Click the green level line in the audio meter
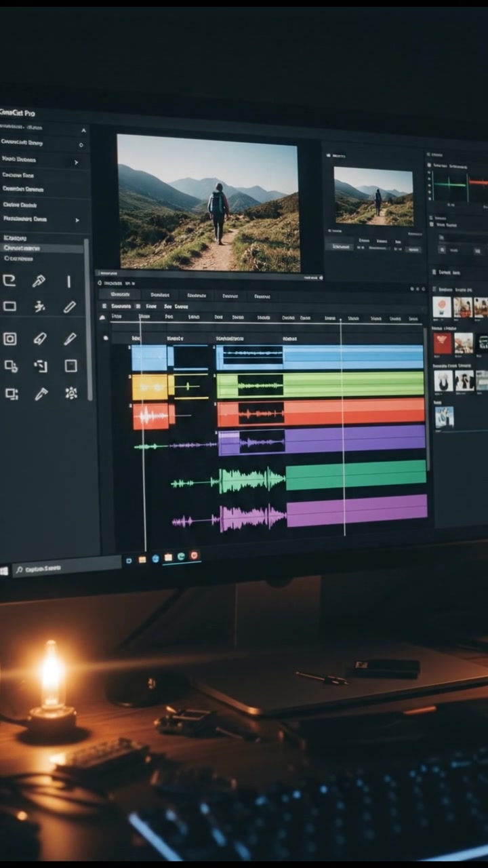 [451, 184]
